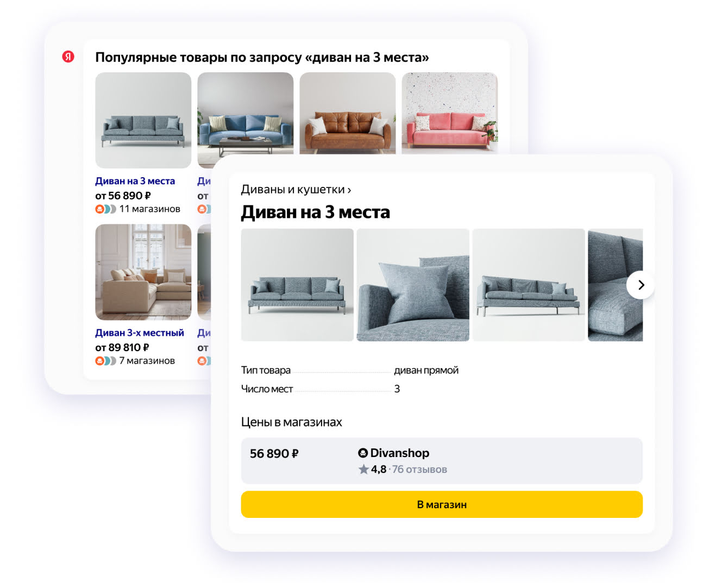Open the '76 отзывов' reviews link
Viewport: 703px width, 588px height.
(x=419, y=470)
